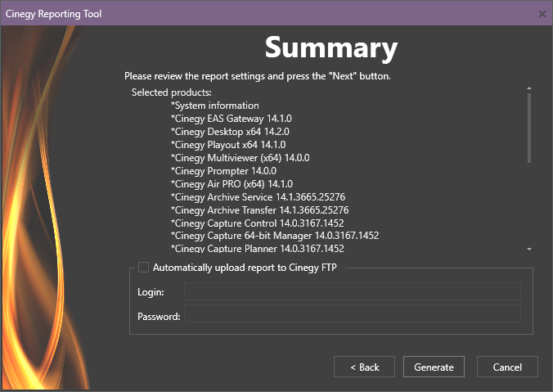553x392 pixels.
Task: Focus the Password input field
Action: [353, 313]
